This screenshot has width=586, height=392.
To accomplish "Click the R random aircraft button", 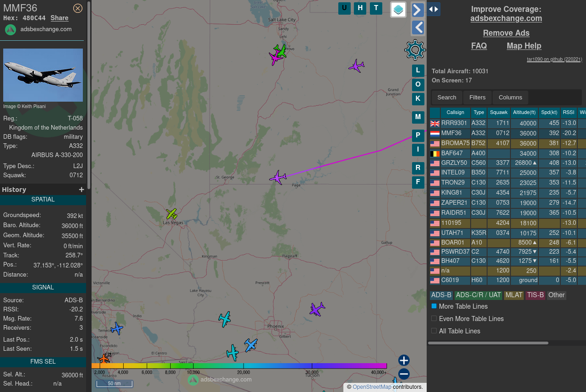I will 418,168.
